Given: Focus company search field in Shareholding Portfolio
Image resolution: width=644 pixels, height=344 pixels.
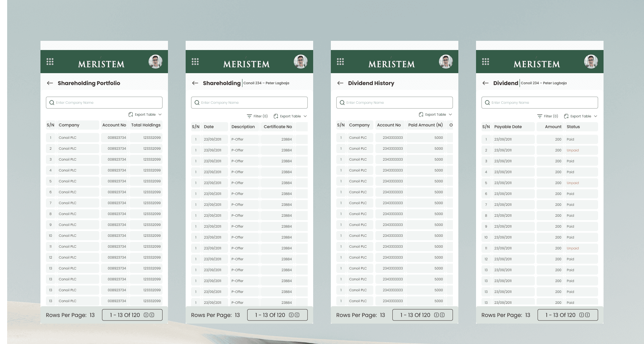Looking at the screenshot, I should coord(104,102).
